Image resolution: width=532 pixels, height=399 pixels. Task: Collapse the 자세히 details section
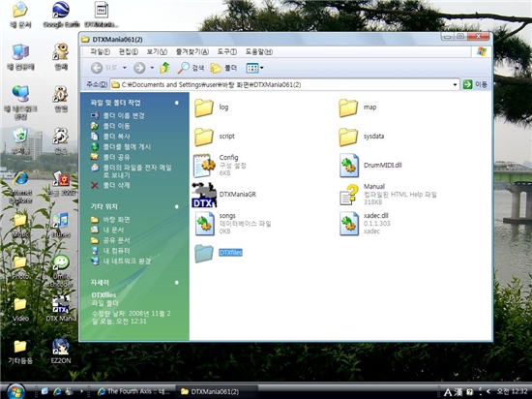coord(176,283)
